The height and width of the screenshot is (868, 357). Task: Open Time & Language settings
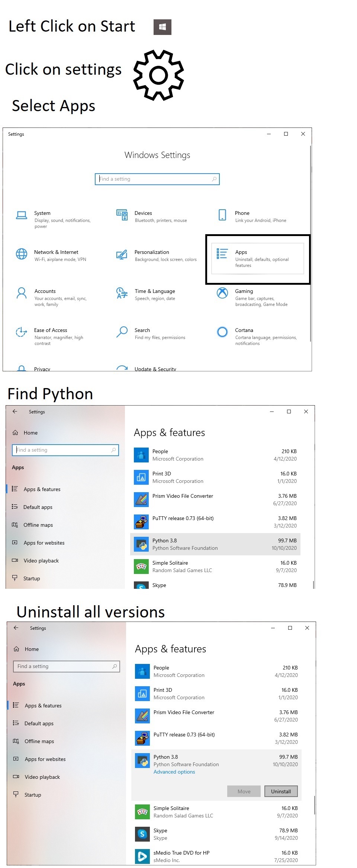click(154, 291)
